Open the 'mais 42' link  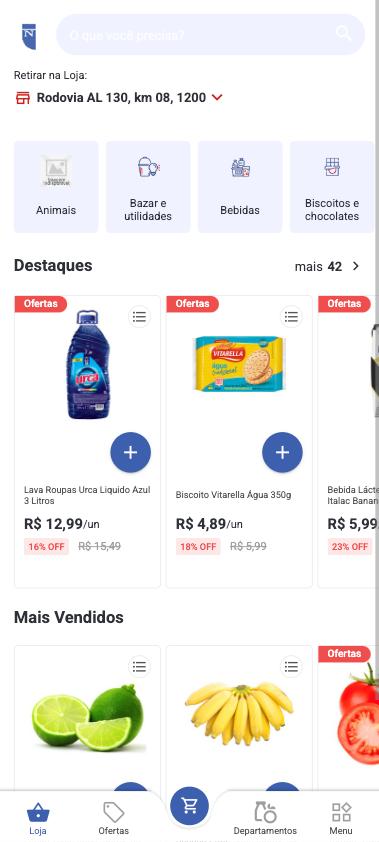tap(318, 266)
